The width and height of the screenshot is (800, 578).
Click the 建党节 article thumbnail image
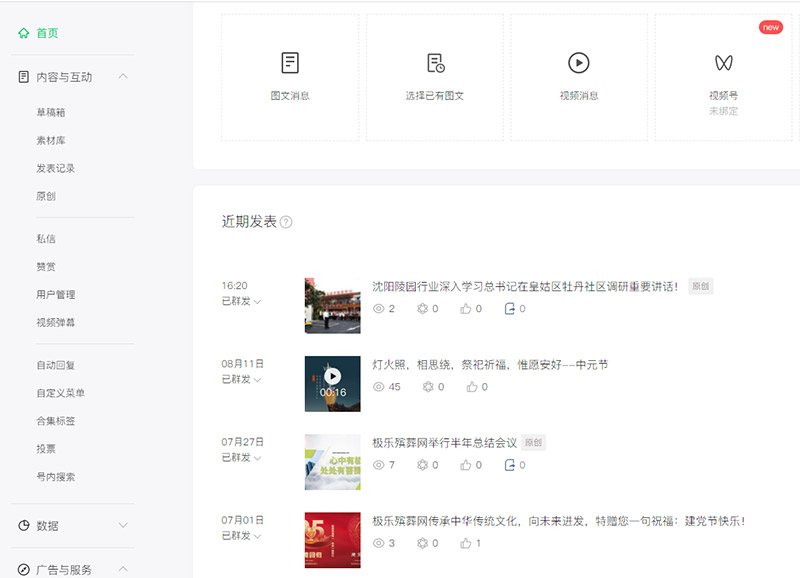pyautogui.click(x=333, y=538)
